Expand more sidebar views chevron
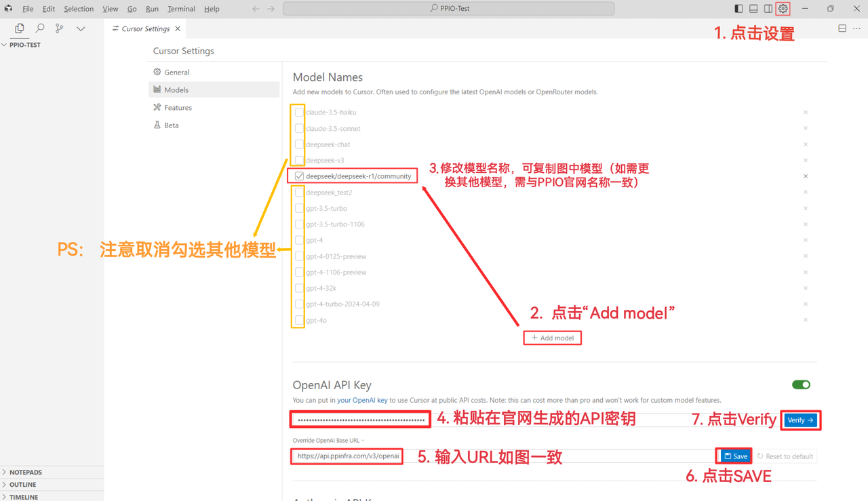This screenshot has width=868, height=501. [81, 28]
